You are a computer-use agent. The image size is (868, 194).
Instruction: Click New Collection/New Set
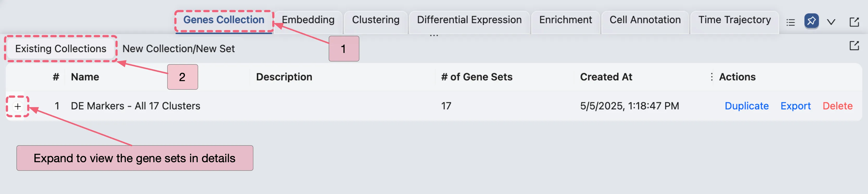click(x=179, y=48)
